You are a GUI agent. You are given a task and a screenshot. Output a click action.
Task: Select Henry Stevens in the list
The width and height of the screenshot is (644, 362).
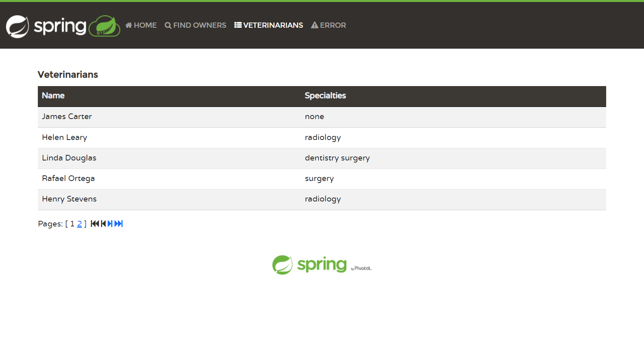coord(69,199)
